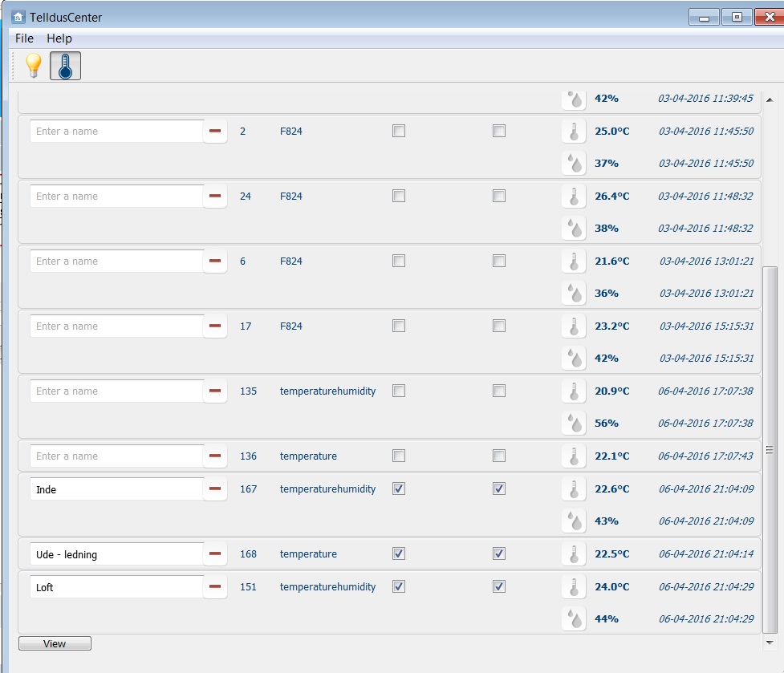This screenshot has height=673, width=784.
Task: Click the TelldusCenter title bar app icon
Action: (18, 17)
